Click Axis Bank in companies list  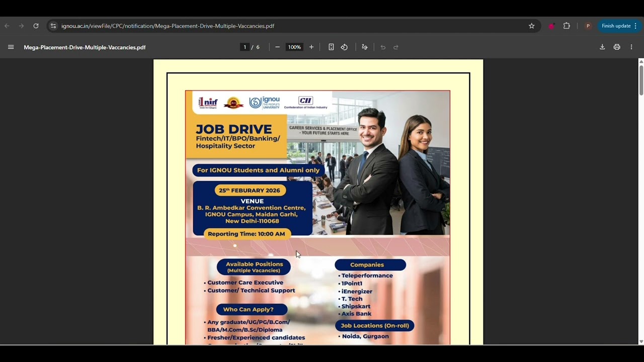point(356,314)
